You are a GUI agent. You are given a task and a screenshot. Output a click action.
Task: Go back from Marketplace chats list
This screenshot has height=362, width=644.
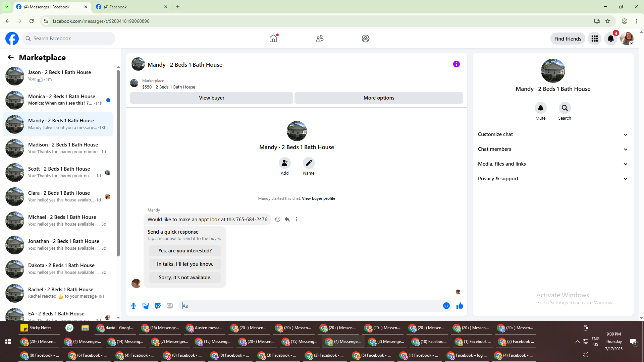click(11, 58)
